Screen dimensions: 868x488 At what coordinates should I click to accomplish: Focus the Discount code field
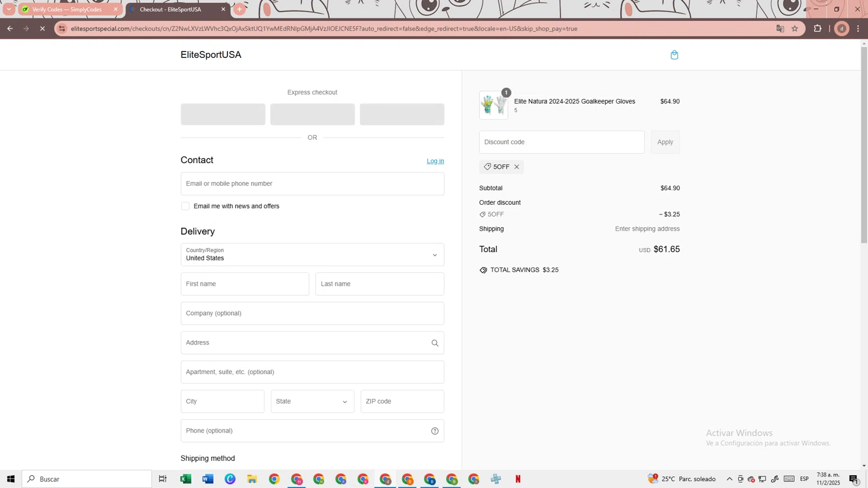click(561, 142)
